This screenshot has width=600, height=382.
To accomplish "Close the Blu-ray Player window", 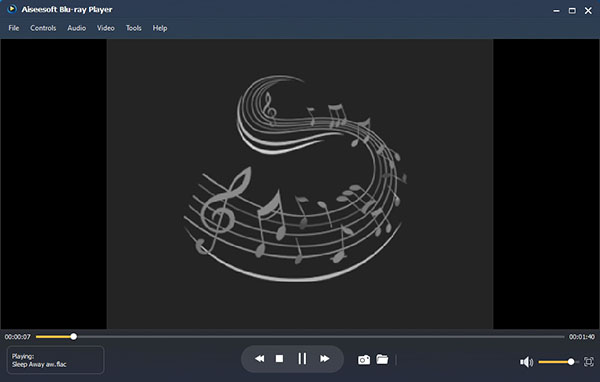I will tap(588, 11).
